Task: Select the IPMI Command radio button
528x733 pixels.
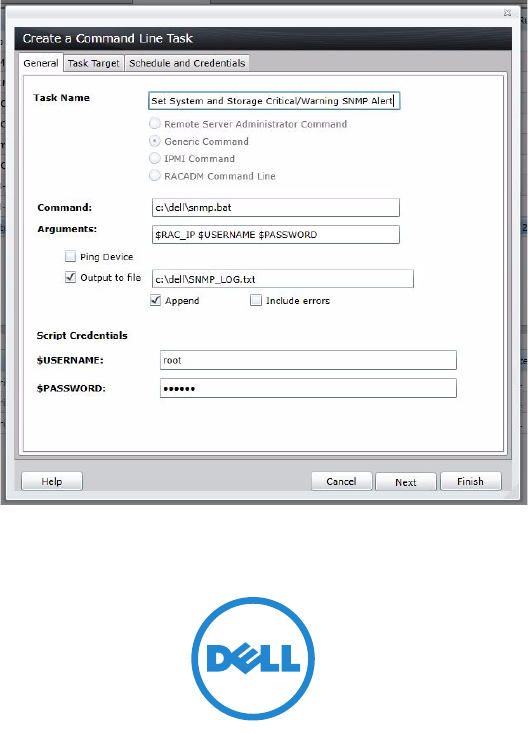Action: (x=155, y=158)
